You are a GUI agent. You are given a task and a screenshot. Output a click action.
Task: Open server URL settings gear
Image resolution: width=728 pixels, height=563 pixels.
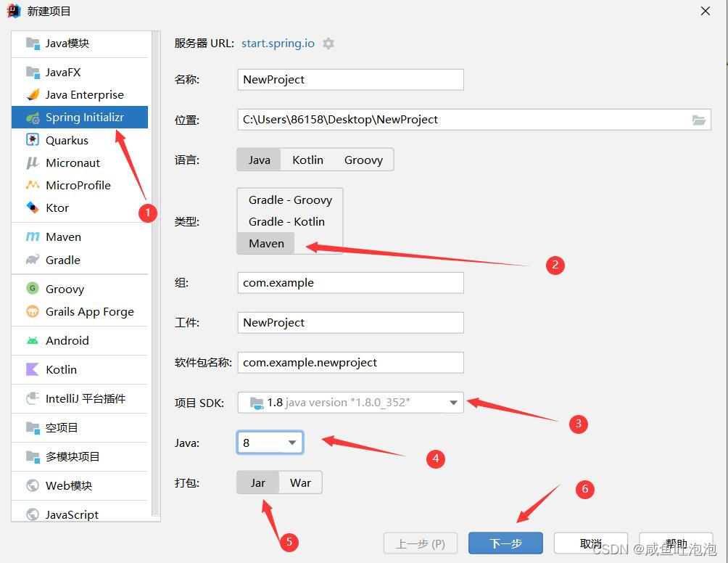tap(328, 44)
